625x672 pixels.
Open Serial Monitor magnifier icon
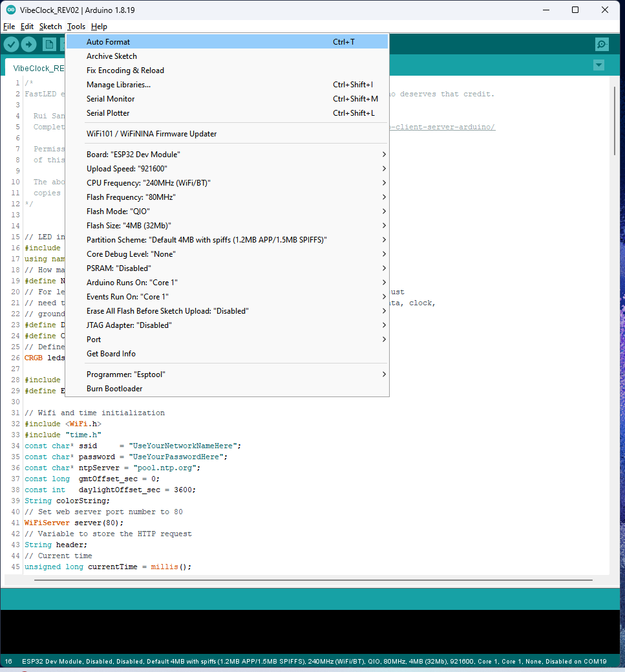(602, 44)
